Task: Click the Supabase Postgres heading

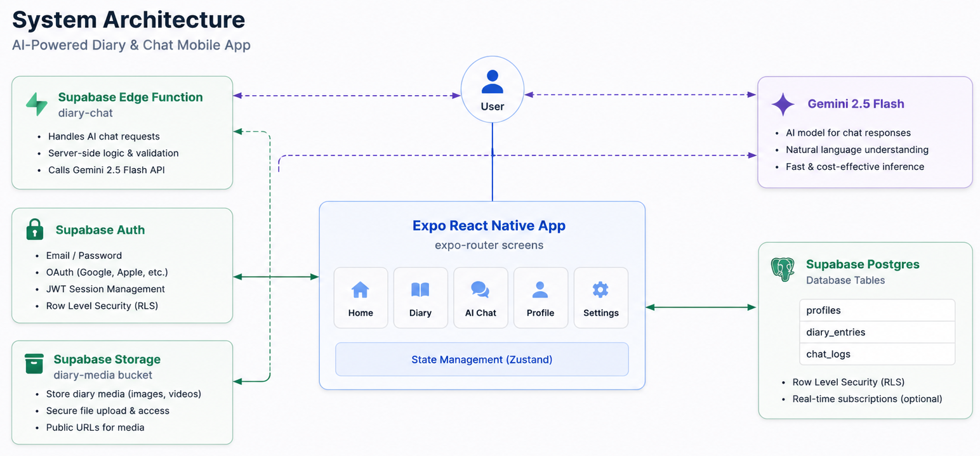Action: click(863, 264)
